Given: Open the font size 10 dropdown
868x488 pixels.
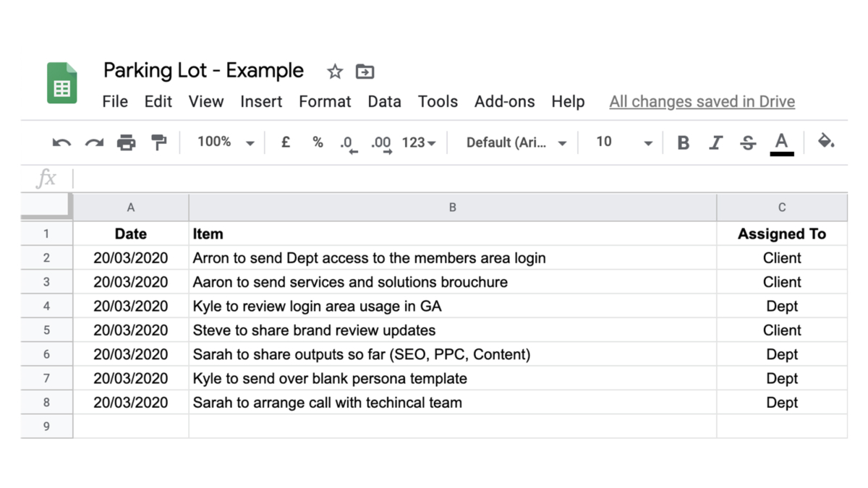Looking at the screenshot, I should (623, 142).
